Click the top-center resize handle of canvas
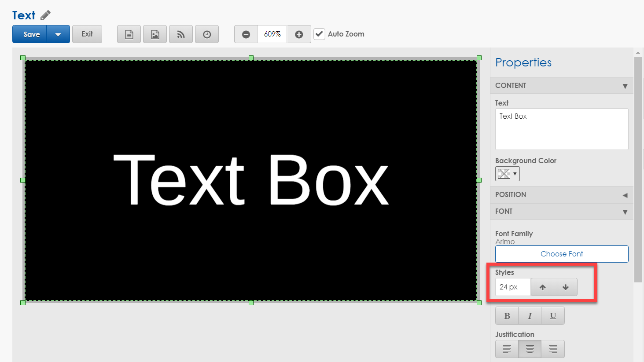 tap(251, 58)
